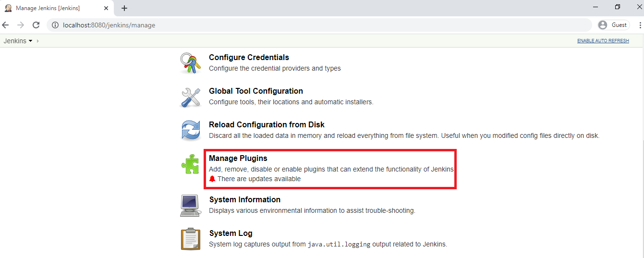The width and height of the screenshot is (644, 258).
Task: Open the System Information link
Action: tap(245, 199)
